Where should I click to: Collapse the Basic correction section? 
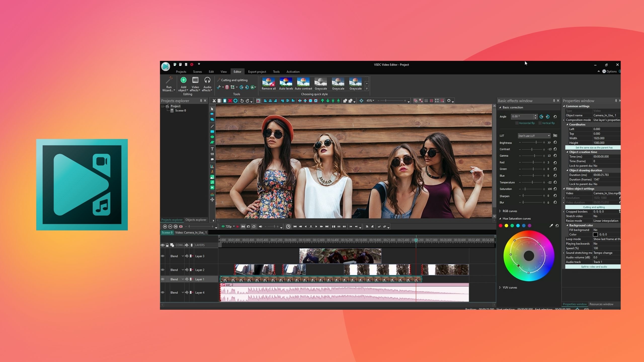pyautogui.click(x=500, y=107)
